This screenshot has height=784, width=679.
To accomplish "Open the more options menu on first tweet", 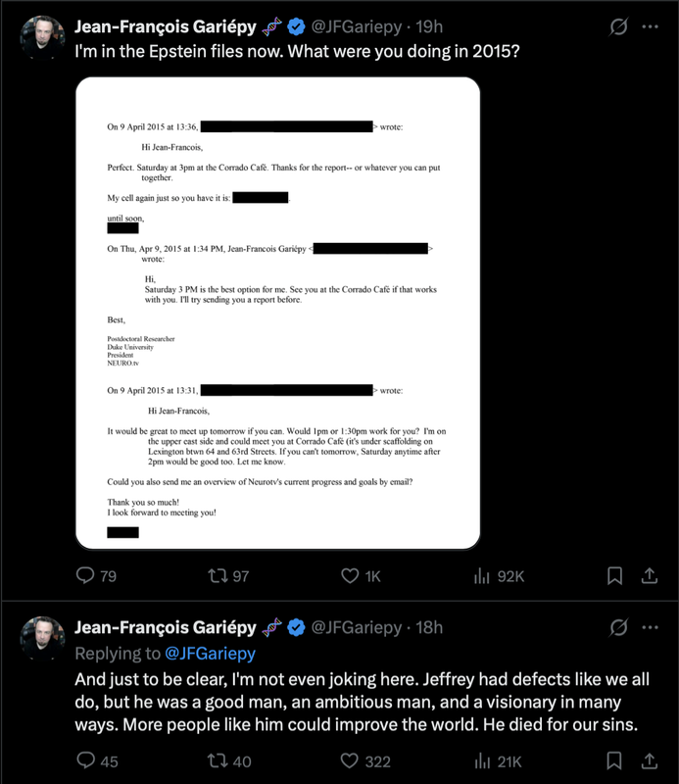I will click(x=650, y=26).
